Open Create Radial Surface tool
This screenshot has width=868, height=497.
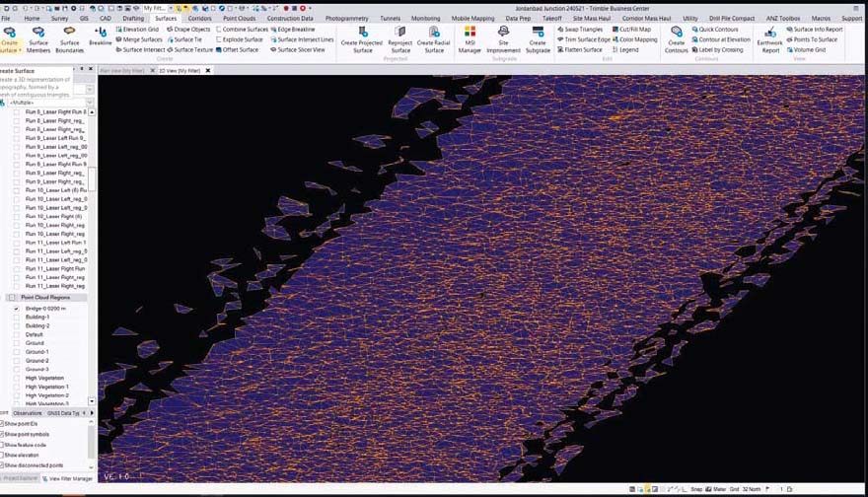[x=434, y=38]
